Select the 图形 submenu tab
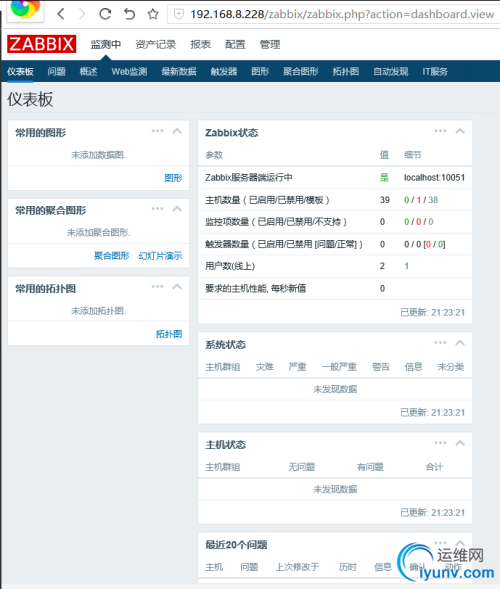The height and width of the screenshot is (589, 500). coord(260,71)
